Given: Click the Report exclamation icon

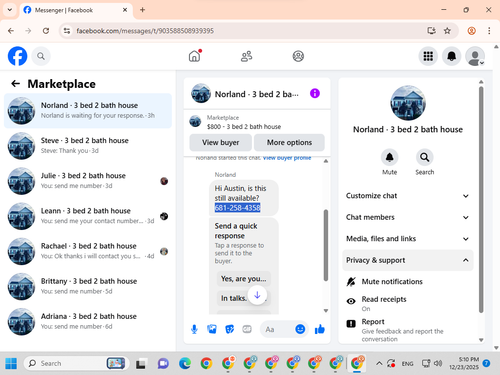Looking at the screenshot, I should pyautogui.click(x=351, y=323).
